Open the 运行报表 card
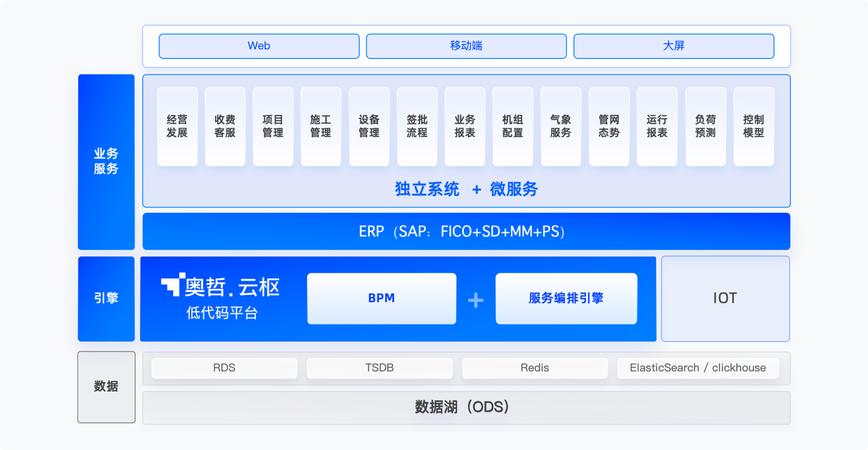Viewport: 868px width, 450px height. [x=657, y=126]
